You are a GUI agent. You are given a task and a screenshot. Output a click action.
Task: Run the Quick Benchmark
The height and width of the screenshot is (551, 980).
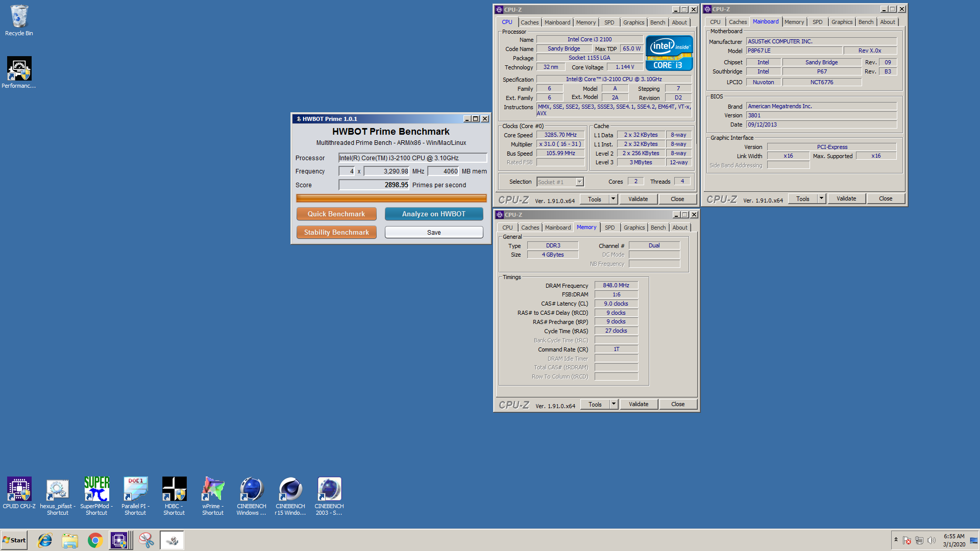click(336, 214)
